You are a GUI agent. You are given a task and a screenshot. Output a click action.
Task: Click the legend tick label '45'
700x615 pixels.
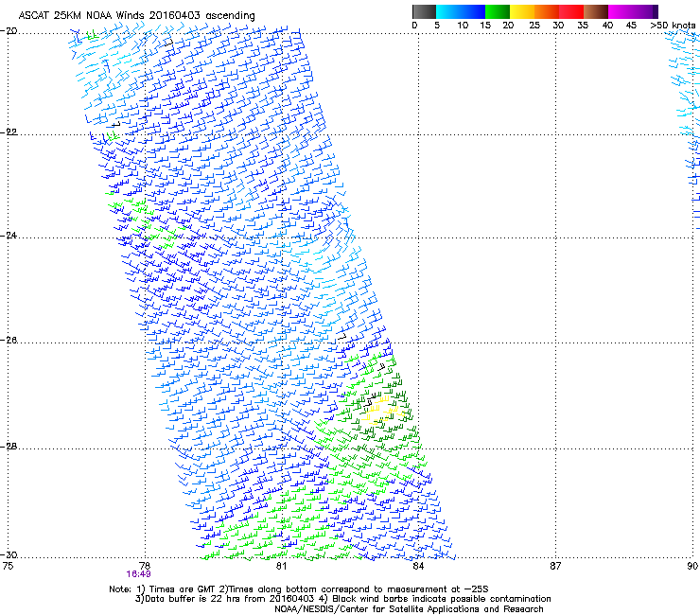click(x=631, y=26)
